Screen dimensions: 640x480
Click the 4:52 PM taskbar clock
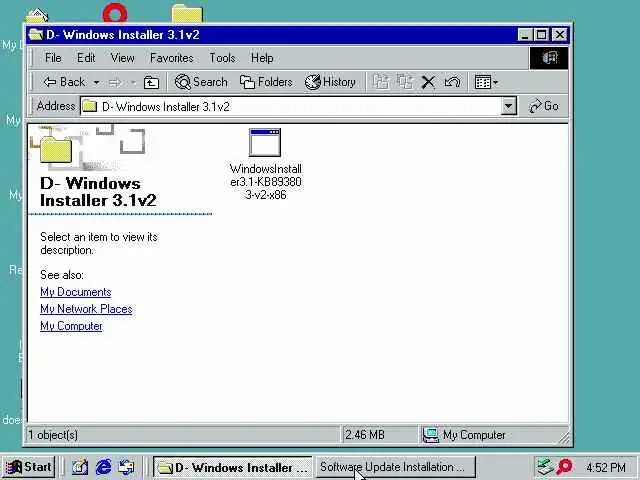[x=606, y=467]
